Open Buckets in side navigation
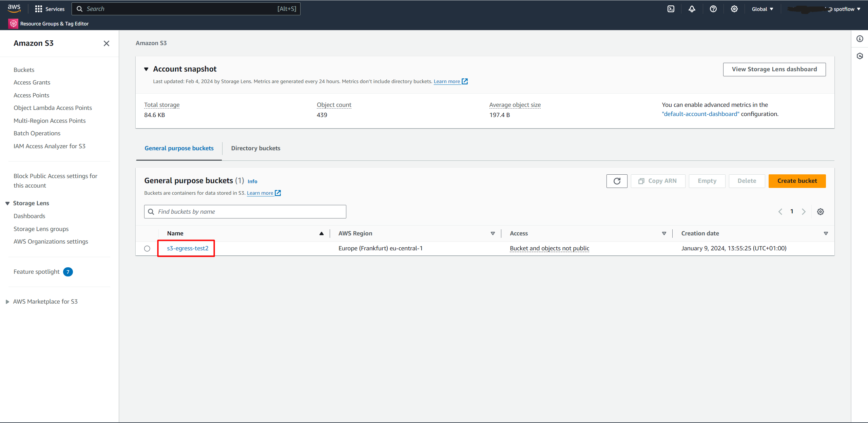Viewport: 868px width, 423px height. click(24, 70)
